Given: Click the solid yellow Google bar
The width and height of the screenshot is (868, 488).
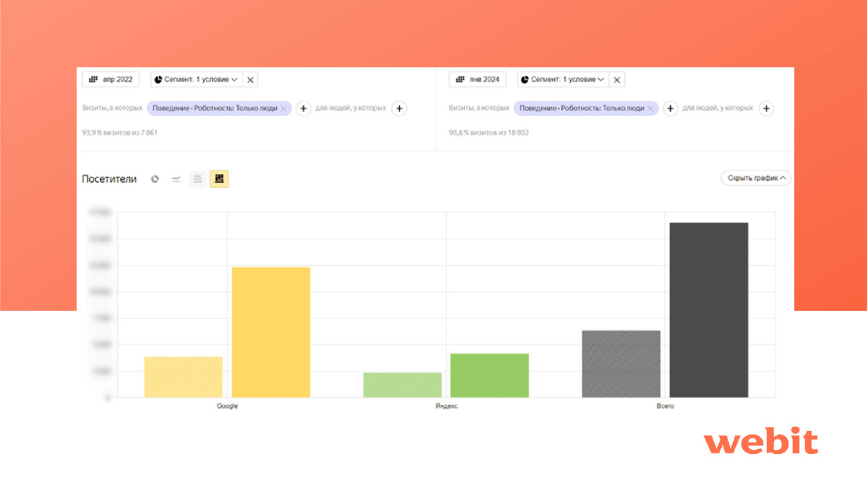Looking at the screenshot, I should pos(271,332).
